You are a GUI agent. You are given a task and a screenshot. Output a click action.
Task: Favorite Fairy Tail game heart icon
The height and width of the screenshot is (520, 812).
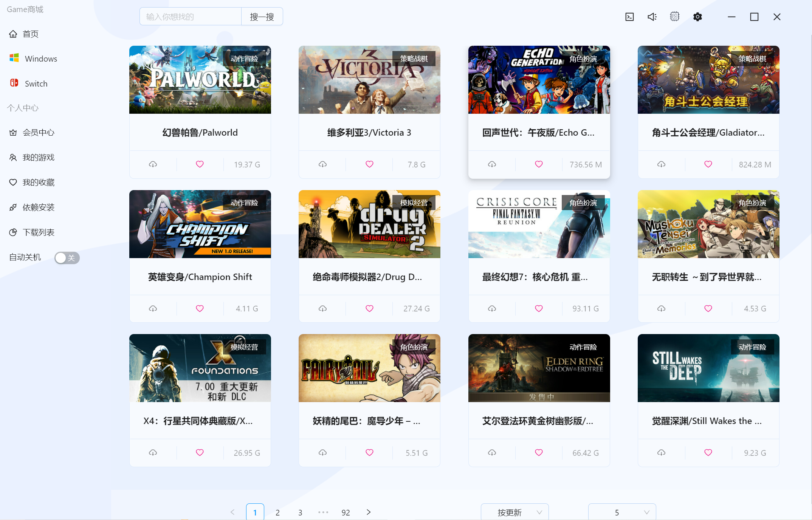(x=369, y=453)
